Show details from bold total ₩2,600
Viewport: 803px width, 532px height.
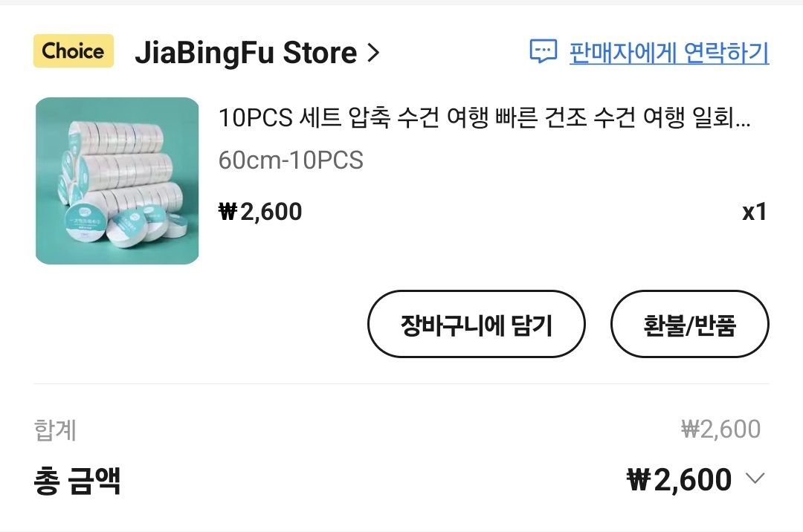679,480
